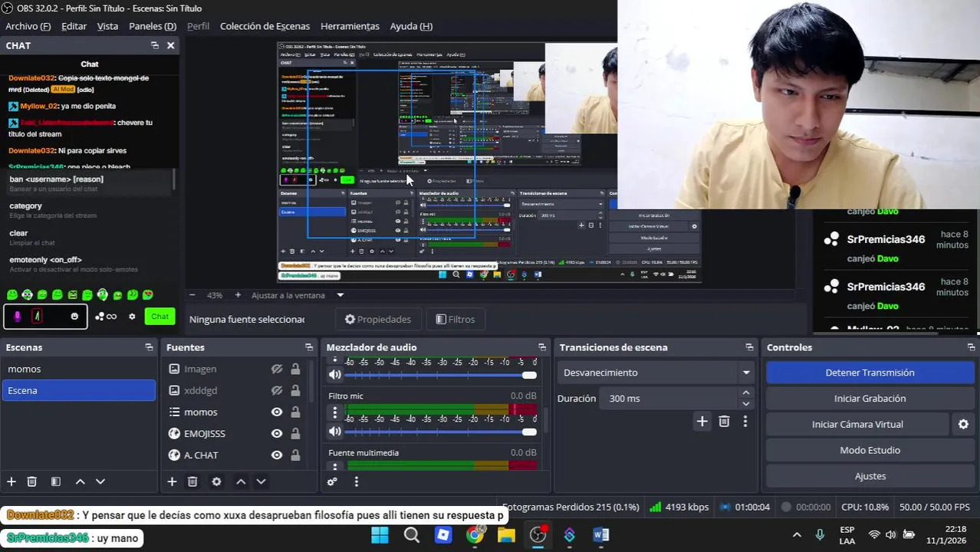Unlock the momos source

(295, 412)
